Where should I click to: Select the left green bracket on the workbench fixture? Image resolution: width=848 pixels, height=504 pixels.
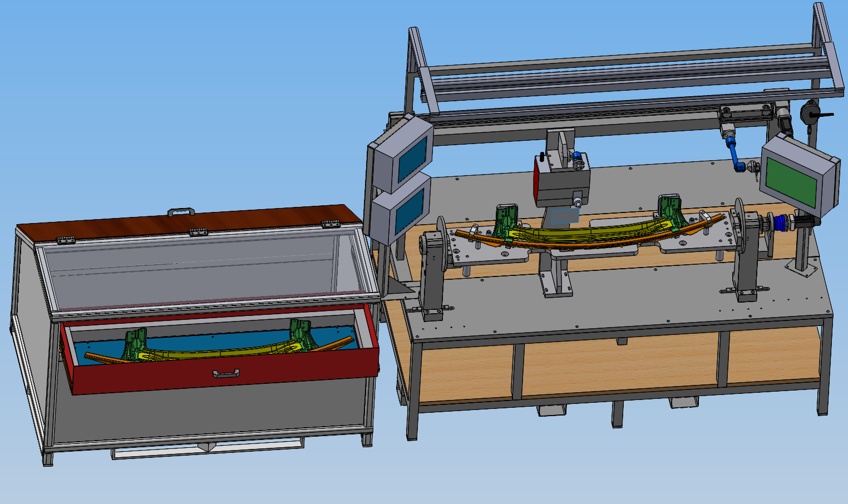point(507,221)
